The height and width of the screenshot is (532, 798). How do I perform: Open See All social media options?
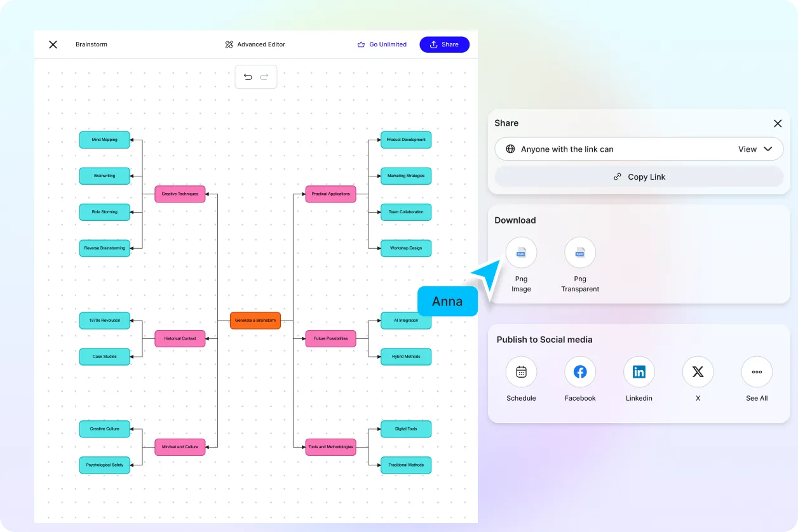(x=756, y=371)
